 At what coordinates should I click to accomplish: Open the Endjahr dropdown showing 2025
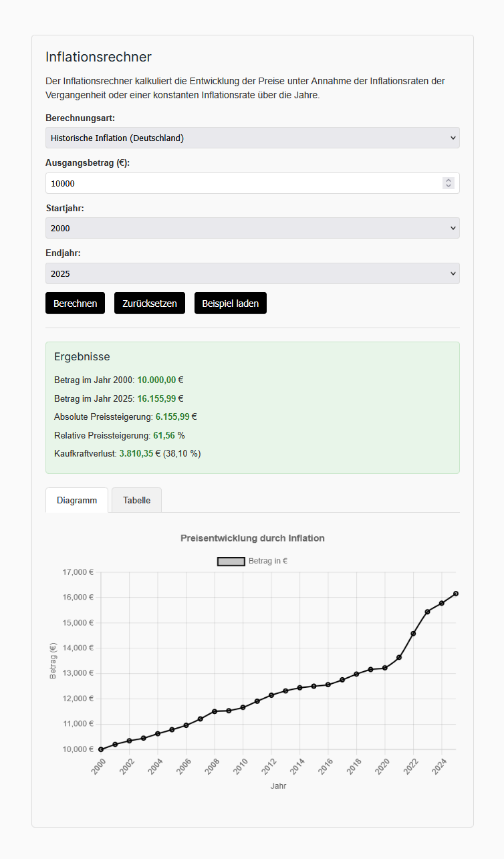[x=252, y=273]
